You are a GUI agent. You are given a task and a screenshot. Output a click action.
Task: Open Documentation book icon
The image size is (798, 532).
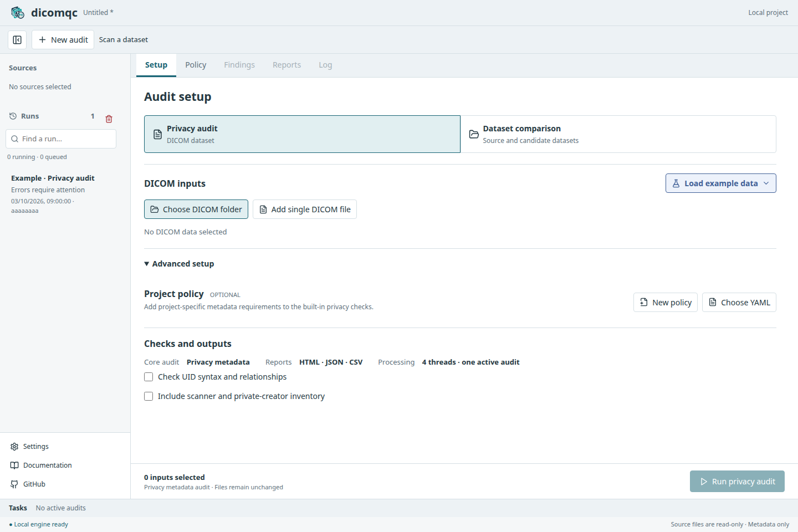pyautogui.click(x=14, y=465)
